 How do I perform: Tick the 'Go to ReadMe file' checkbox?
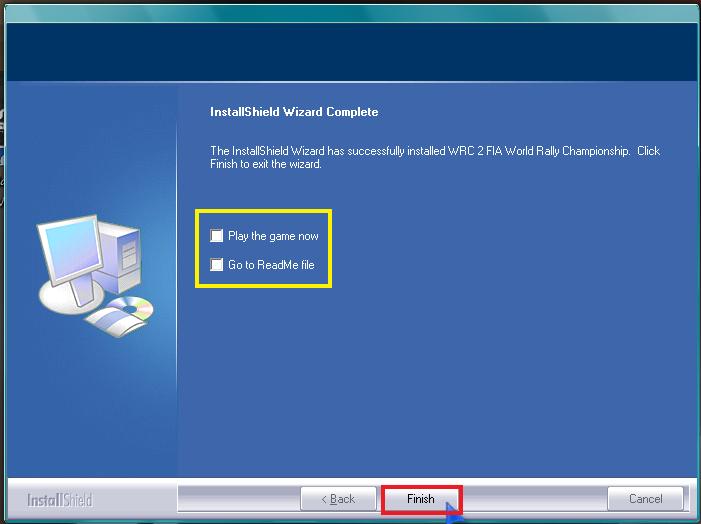(217, 265)
